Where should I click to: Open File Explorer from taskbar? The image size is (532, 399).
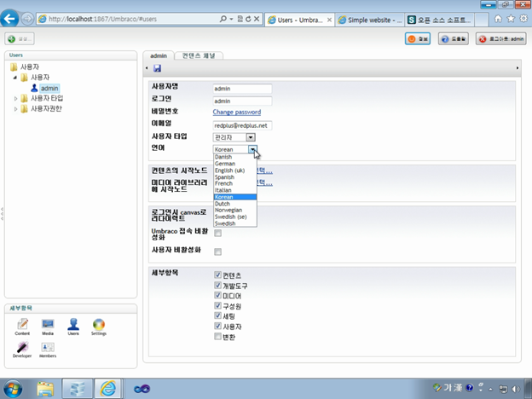[x=45, y=389]
